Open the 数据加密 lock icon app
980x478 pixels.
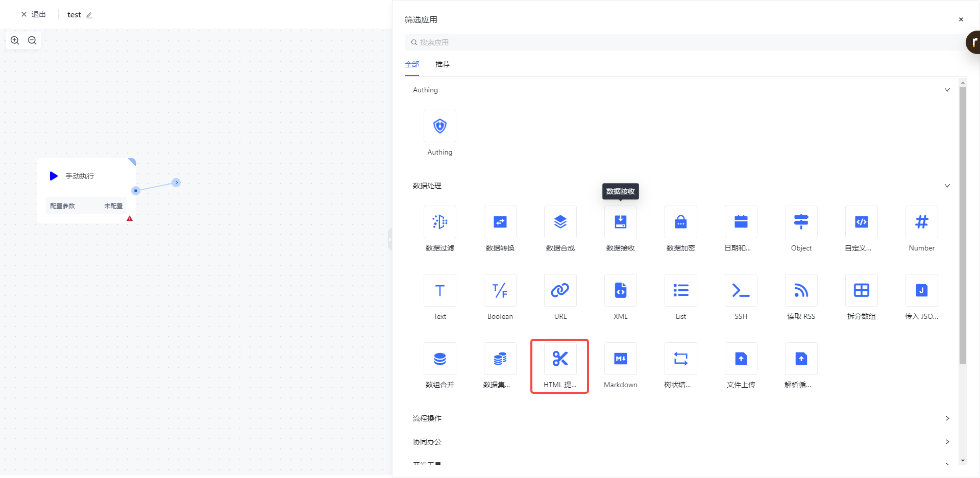click(680, 222)
